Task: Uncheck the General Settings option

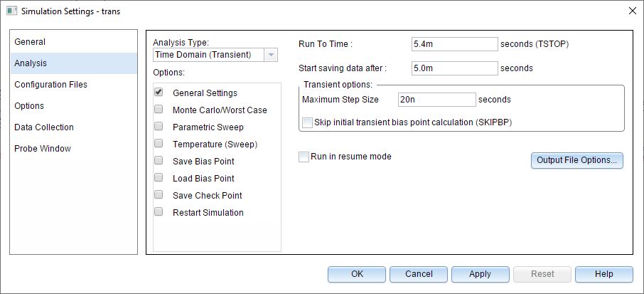Action: (x=159, y=92)
